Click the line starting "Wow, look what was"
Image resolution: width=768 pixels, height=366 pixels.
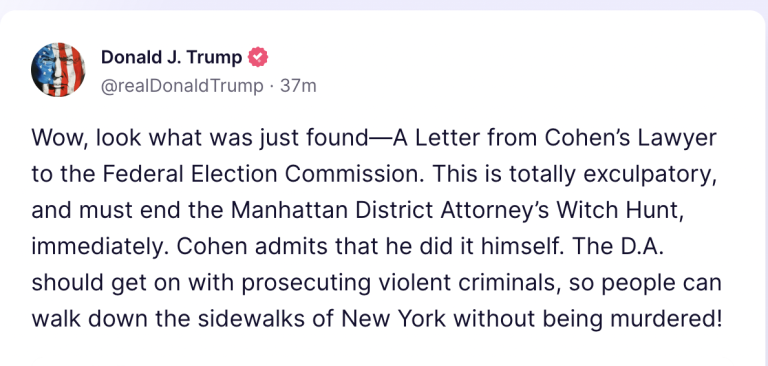[x=374, y=139]
